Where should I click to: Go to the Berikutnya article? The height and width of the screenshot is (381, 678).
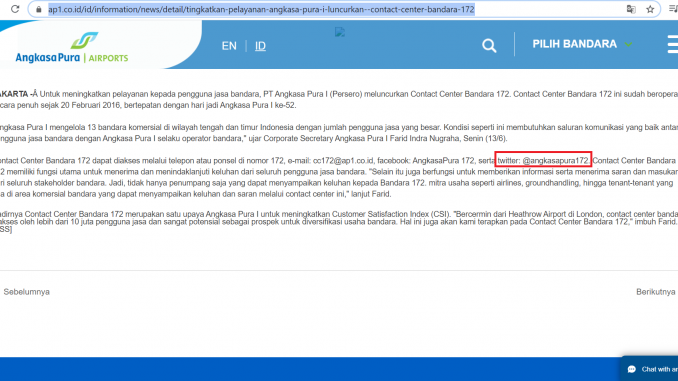tap(656, 292)
